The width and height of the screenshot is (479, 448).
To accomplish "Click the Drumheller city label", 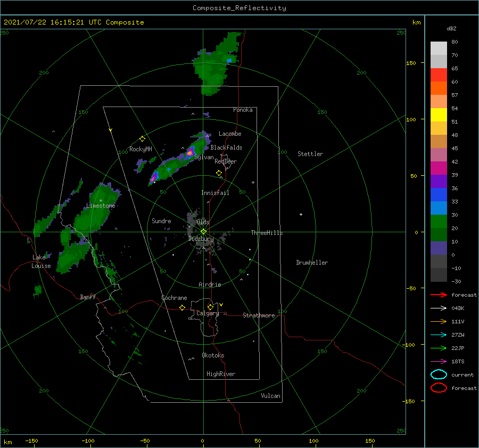I will [x=312, y=263].
